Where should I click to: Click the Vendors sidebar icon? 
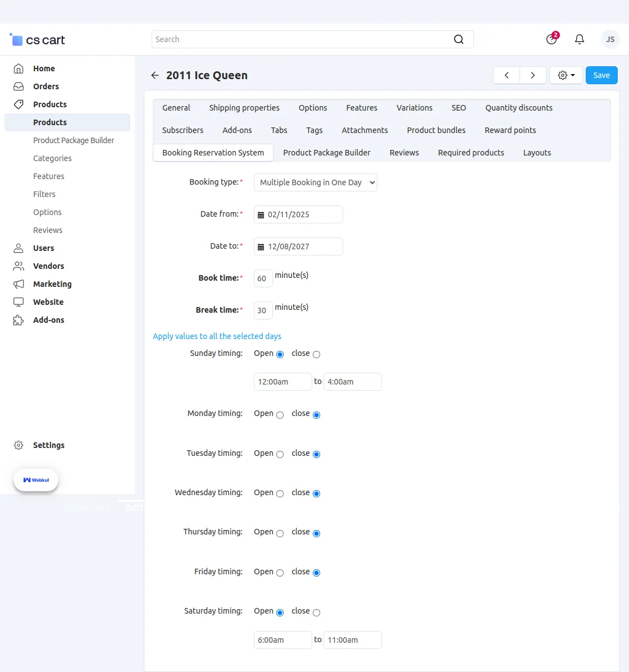19,266
